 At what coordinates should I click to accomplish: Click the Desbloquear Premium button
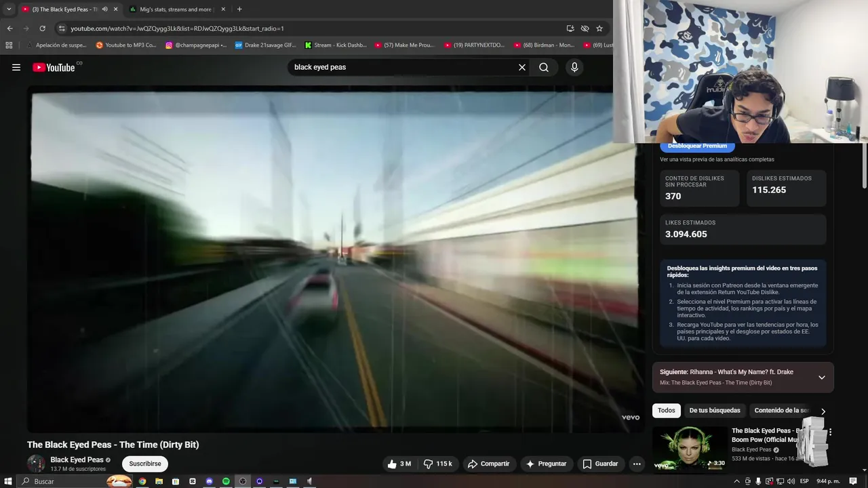click(x=697, y=146)
